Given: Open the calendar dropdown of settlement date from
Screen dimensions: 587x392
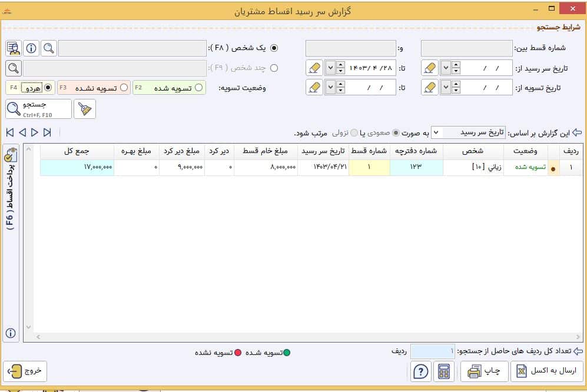Looking at the screenshot, I should [446, 88].
